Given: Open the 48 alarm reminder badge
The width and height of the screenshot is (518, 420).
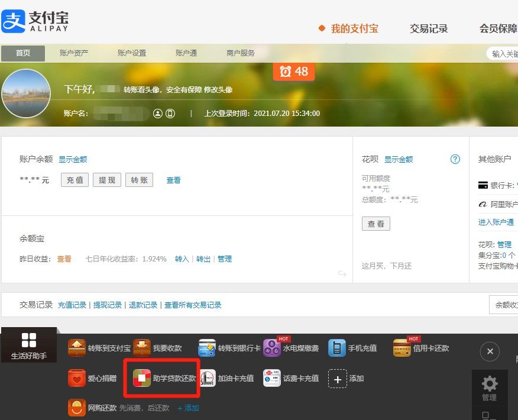Looking at the screenshot, I should [x=294, y=72].
